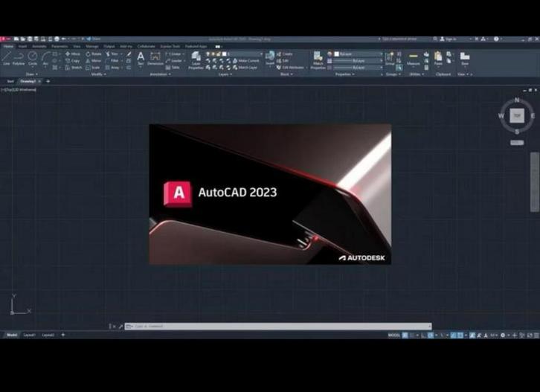Select the Text annotation tool
This screenshot has height=392, width=540.
141,58
